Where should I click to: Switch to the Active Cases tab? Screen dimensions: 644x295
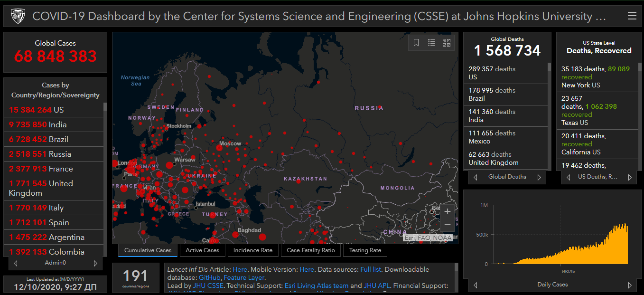pos(203,250)
